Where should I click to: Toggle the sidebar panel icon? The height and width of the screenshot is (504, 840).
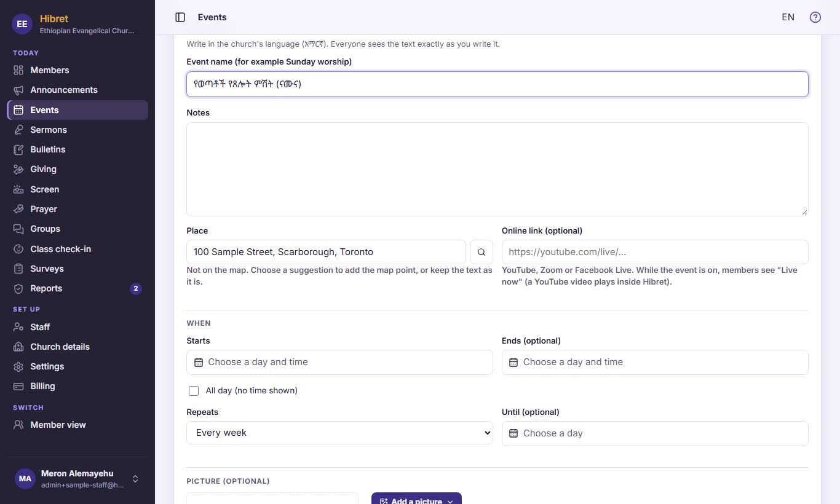(x=180, y=17)
